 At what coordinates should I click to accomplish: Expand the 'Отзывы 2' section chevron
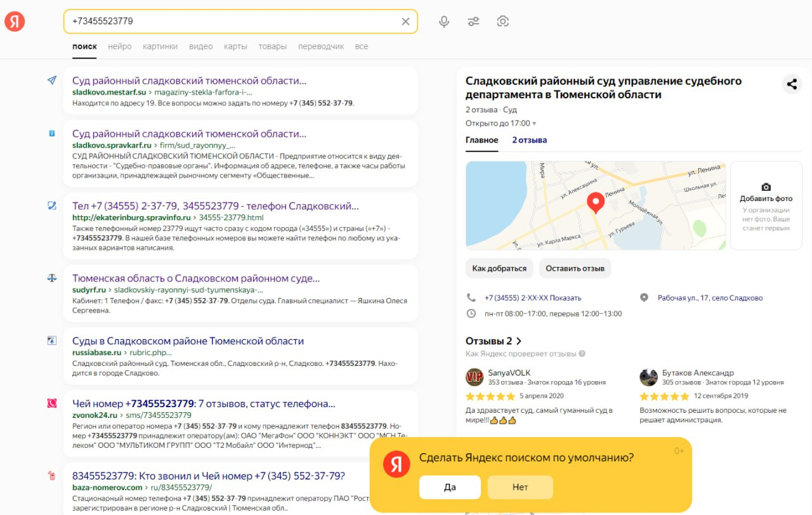point(519,341)
